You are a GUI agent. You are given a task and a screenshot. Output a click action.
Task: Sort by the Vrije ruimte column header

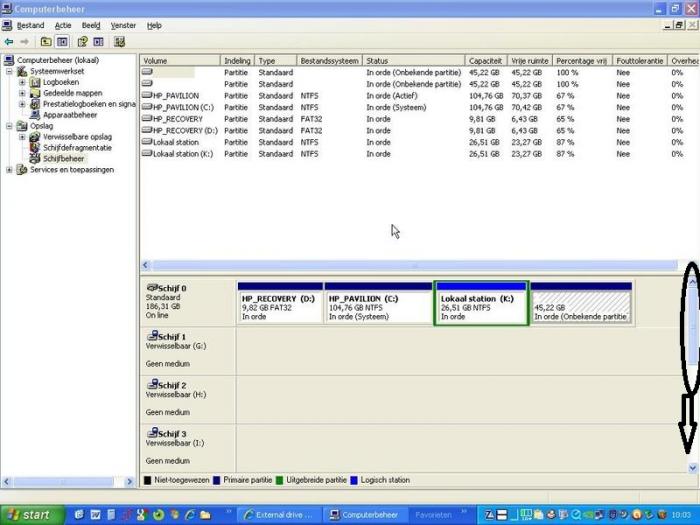coord(530,61)
